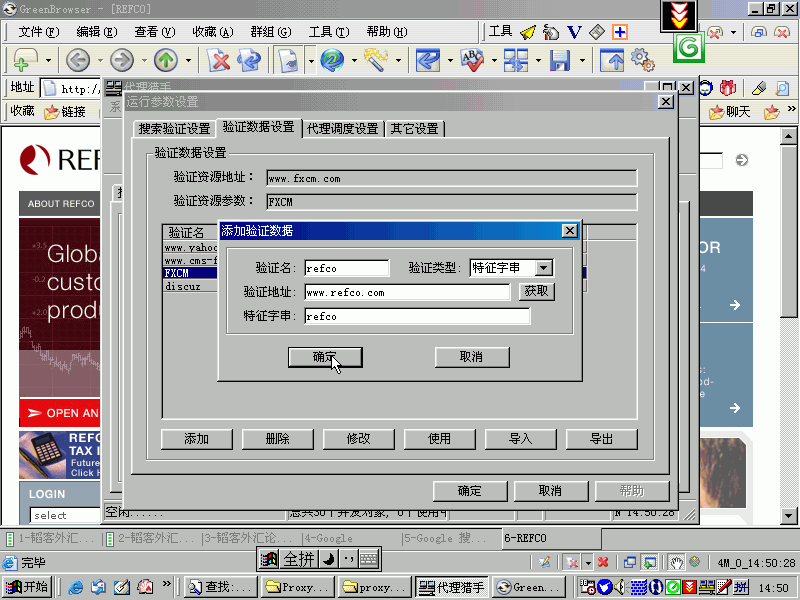Click the 导出 button
The width and height of the screenshot is (800, 600).
point(602,439)
